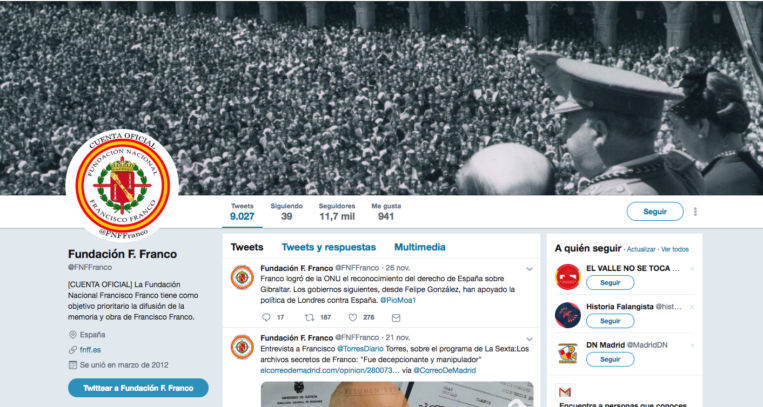Image resolution: width=763 pixels, height=407 pixels.
Task: Expand options chevron on 21 nov. tweet
Action: pyautogui.click(x=529, y=339)
